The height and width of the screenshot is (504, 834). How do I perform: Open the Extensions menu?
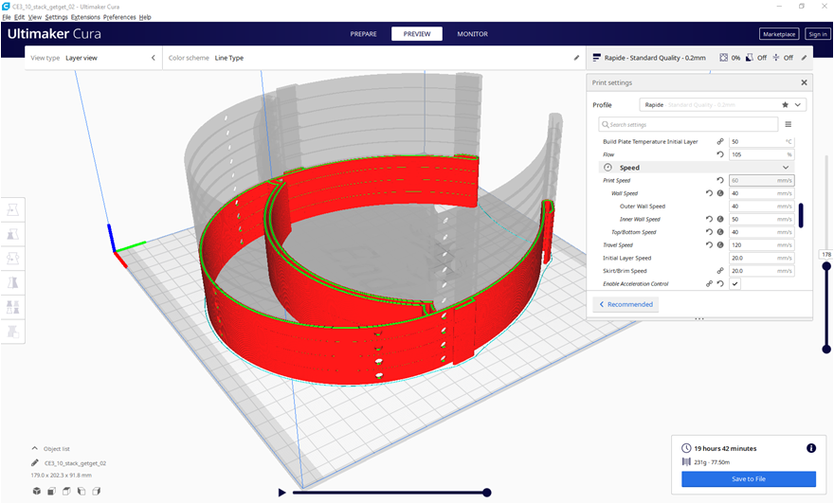pos(85,17)
